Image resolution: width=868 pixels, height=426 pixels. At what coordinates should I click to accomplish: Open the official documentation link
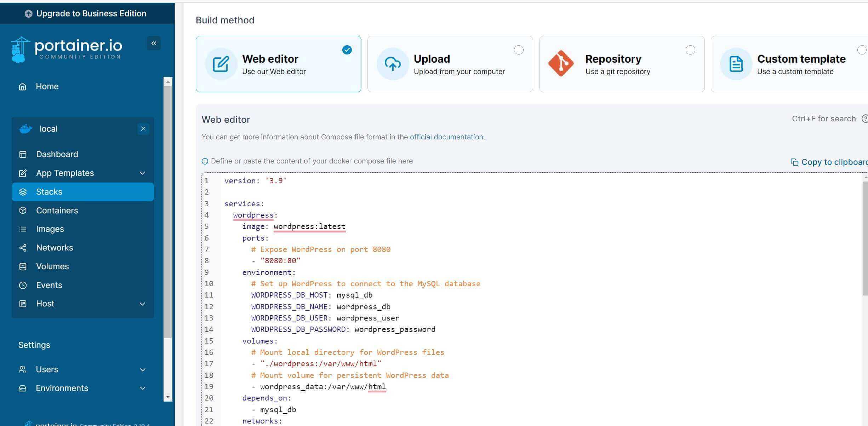(x=446, y=137)
